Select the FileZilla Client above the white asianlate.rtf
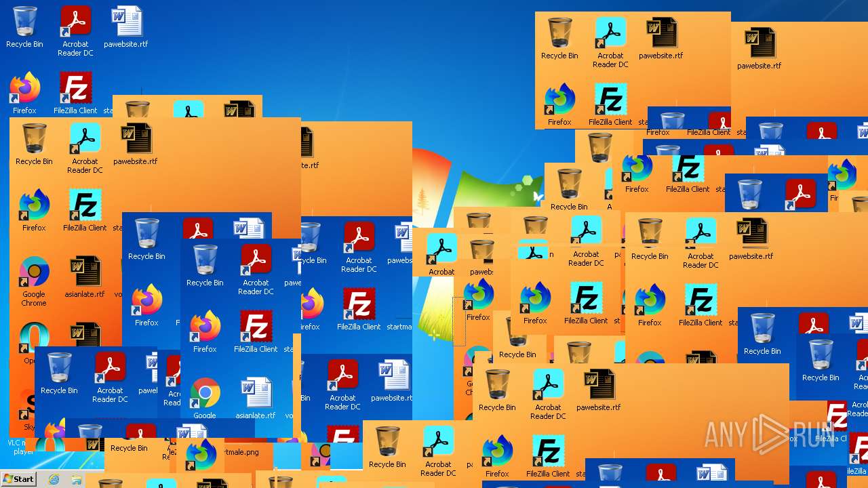This screenshot has height=488, width=868. coord(256,332)
